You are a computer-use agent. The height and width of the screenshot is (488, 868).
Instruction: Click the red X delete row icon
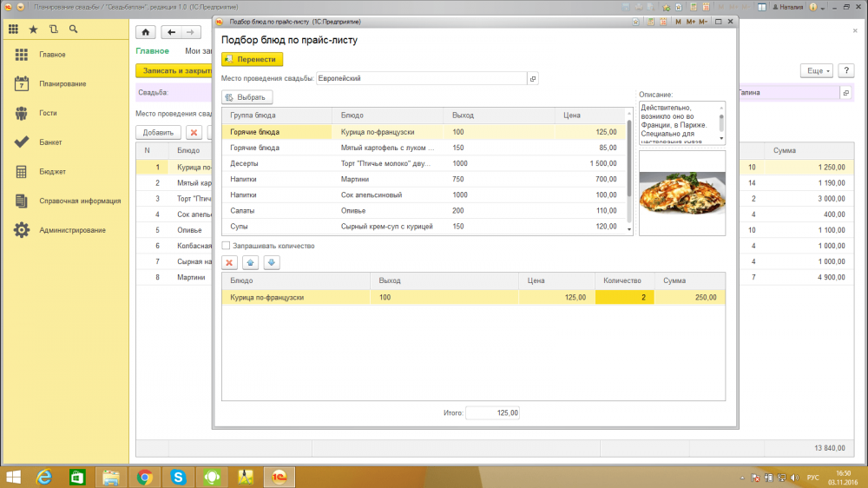coord(230,262)
